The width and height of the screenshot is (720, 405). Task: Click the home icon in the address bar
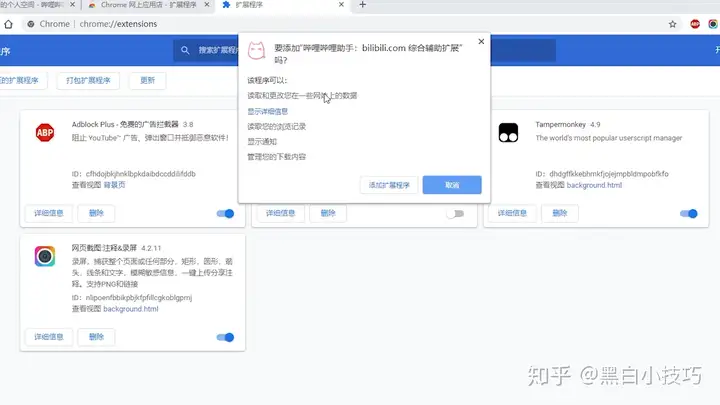[8, 24]
